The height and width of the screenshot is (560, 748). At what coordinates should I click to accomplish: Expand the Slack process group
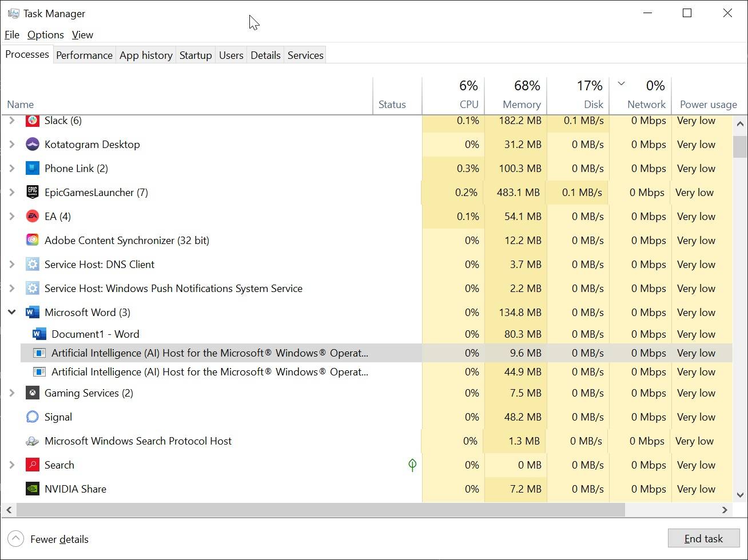coord(11,120)
